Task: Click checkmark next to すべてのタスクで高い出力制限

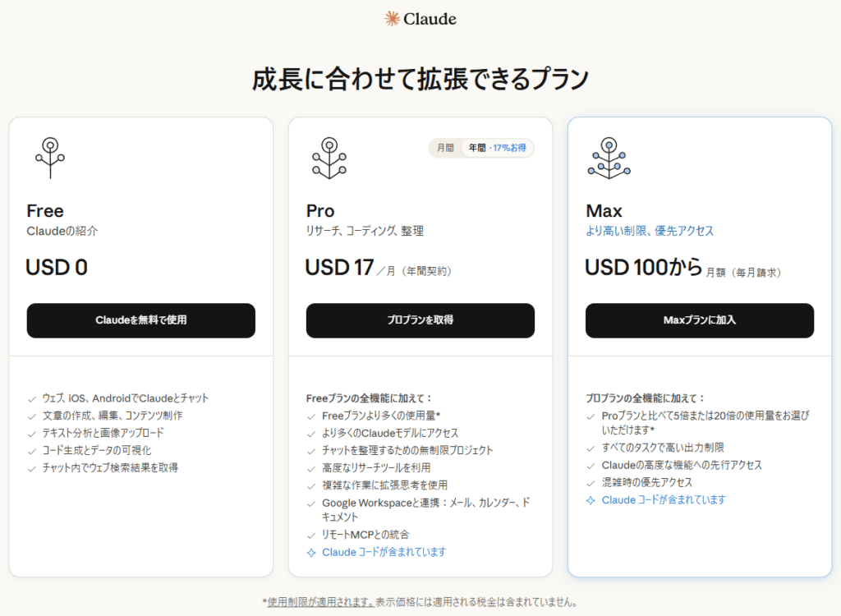Action: (591, 448)
